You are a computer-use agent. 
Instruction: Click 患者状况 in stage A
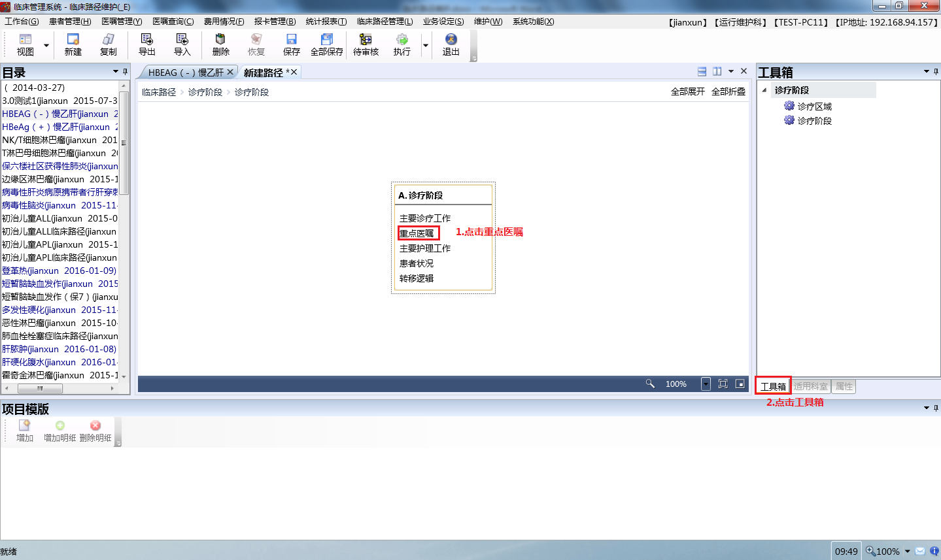point(417,263)
